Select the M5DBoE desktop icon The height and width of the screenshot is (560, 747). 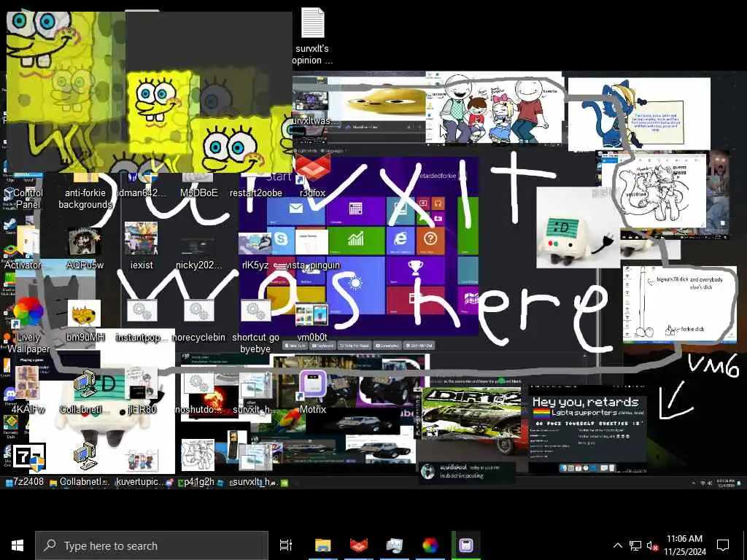click(x=198, y=184)
